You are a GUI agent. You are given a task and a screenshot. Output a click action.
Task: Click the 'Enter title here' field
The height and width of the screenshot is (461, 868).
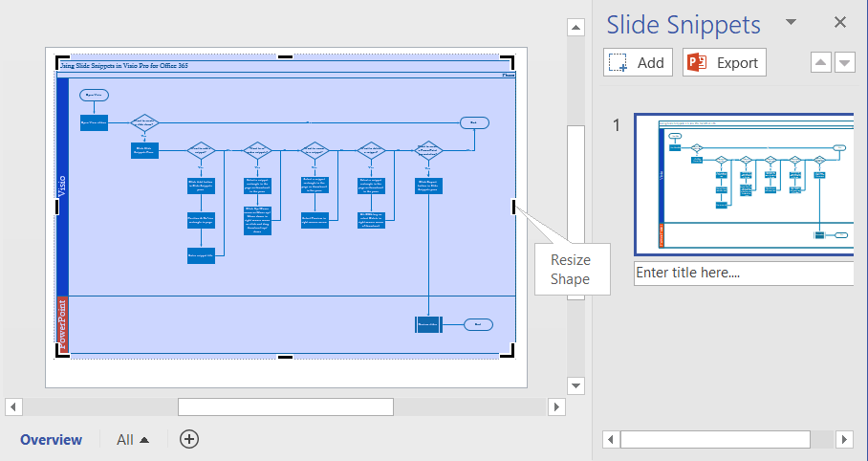pyautogui.click(x=744, y=274)
